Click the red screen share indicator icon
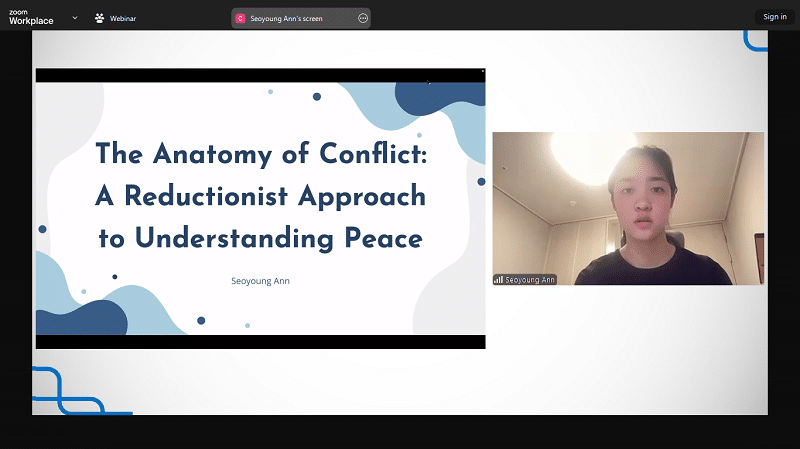Image resolution: width=800 pixels, height=449 pixels. (240, 18)
